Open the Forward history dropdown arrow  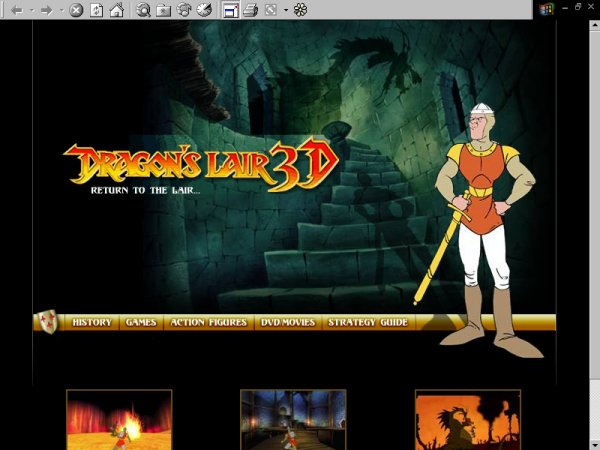[x=62, y=10]
